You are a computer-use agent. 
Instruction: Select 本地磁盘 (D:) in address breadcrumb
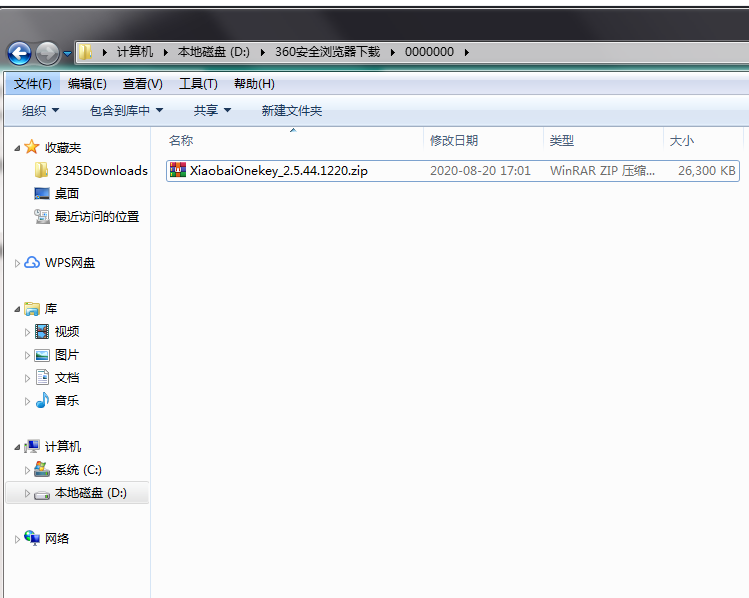pyautogui.click(x=214, y=52)
